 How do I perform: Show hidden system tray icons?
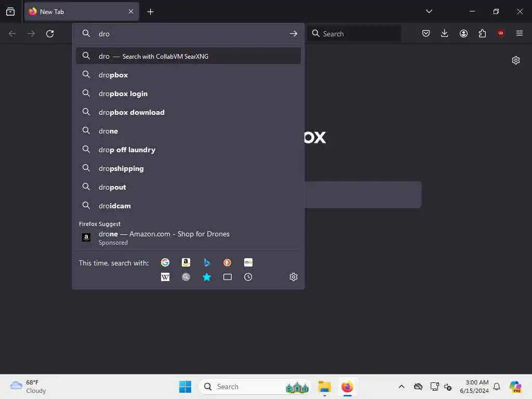click(x=402, y=387)
